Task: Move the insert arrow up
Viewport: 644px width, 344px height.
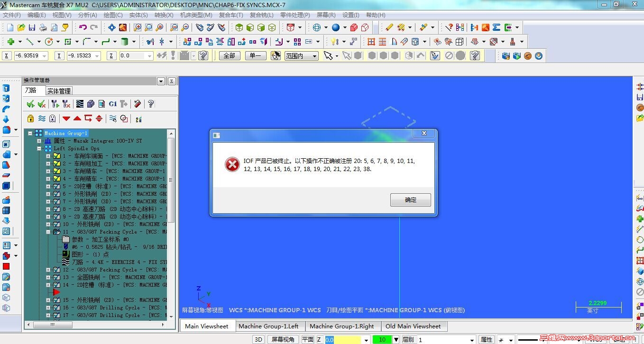Action: [77, 118]
